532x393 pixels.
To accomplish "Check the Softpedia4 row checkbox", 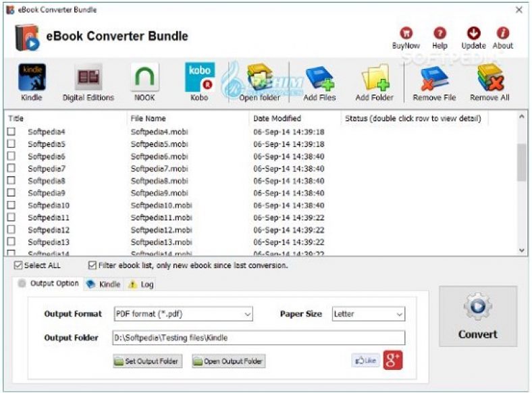I will click(x=11, y=132).
